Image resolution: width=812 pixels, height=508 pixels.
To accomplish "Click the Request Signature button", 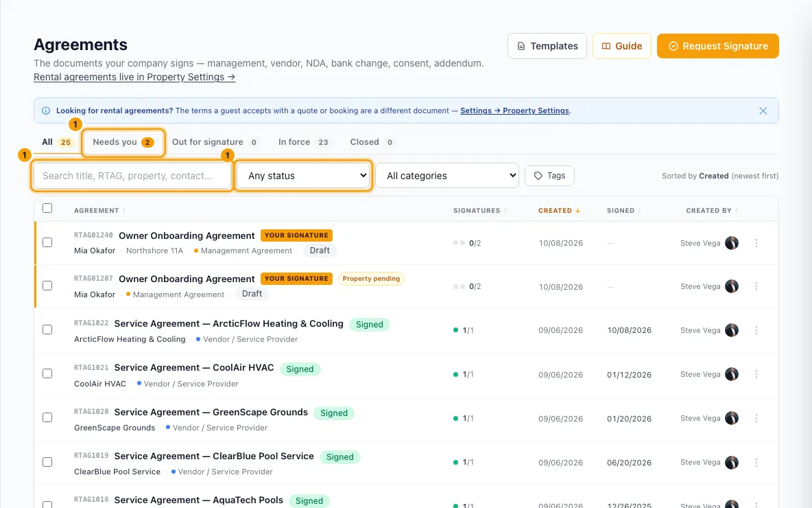I will [x=718, y=46].
